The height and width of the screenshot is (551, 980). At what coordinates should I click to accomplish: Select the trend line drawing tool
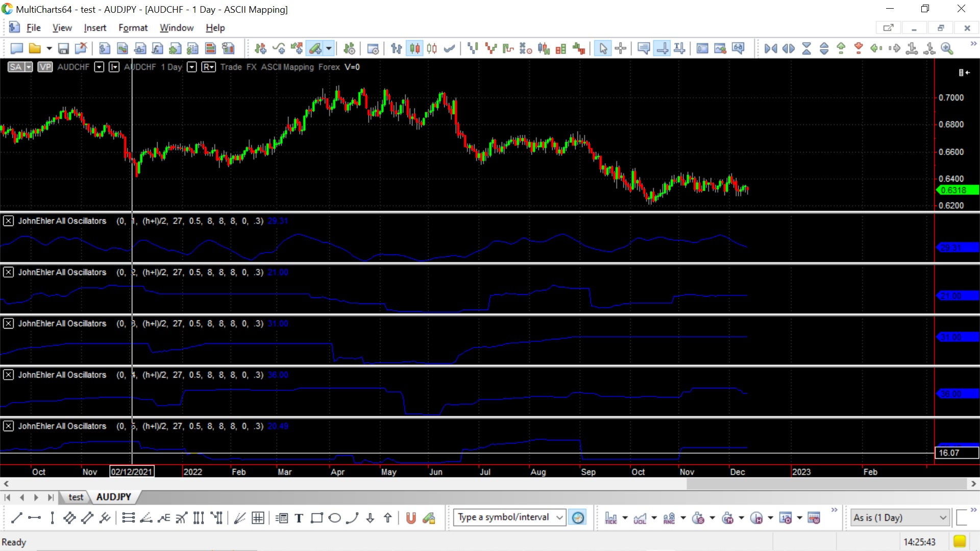(x=16, y=518)
